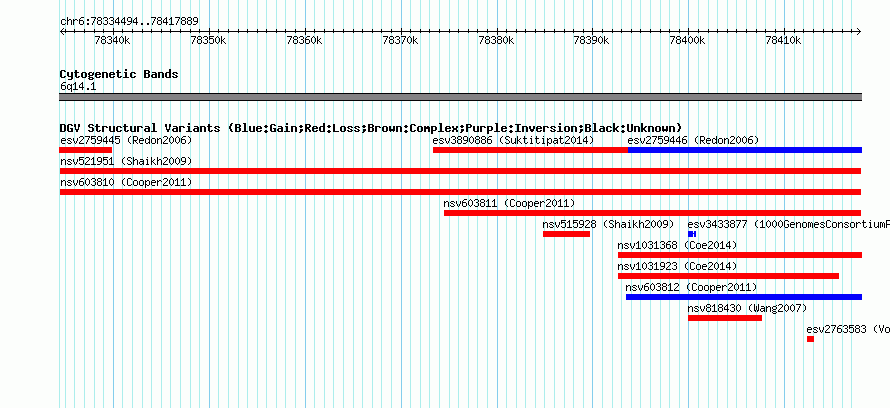
Task: Click the Cytogenetic Bands track title
Action: (119, 74)
